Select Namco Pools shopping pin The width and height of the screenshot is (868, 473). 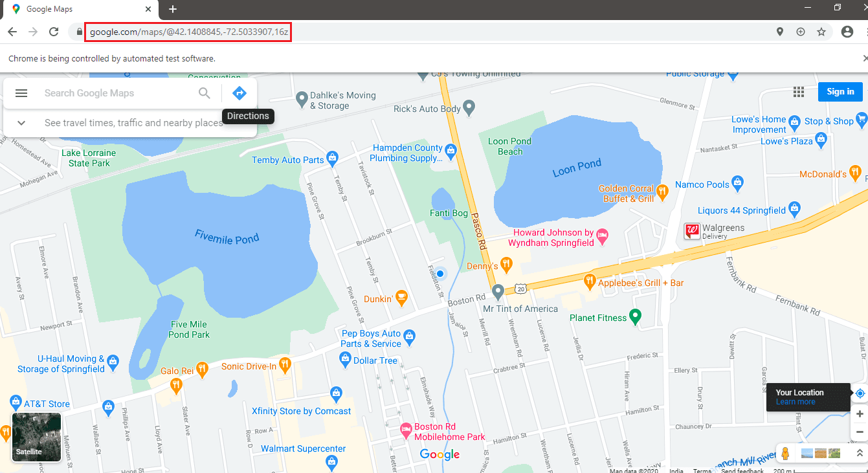point(737,183)
